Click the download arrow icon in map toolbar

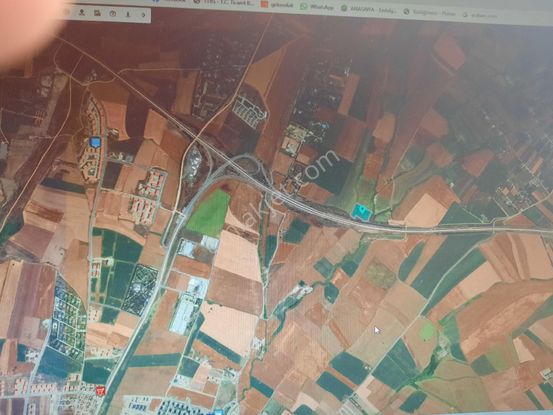128,14
